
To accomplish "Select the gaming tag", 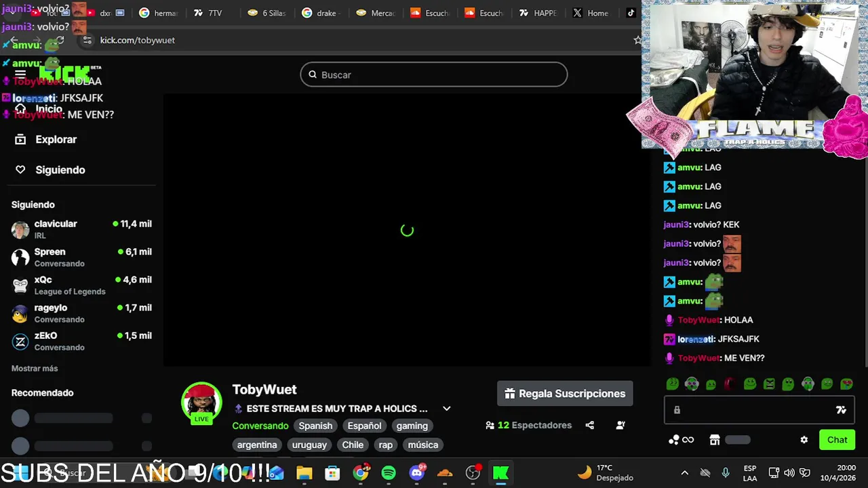I will (412, 426).
